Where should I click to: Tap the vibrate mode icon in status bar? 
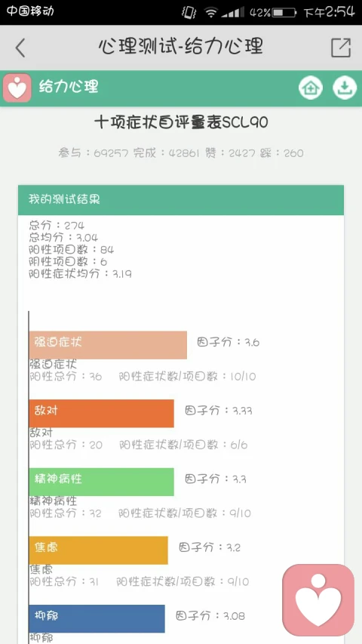tap(189, 12)
